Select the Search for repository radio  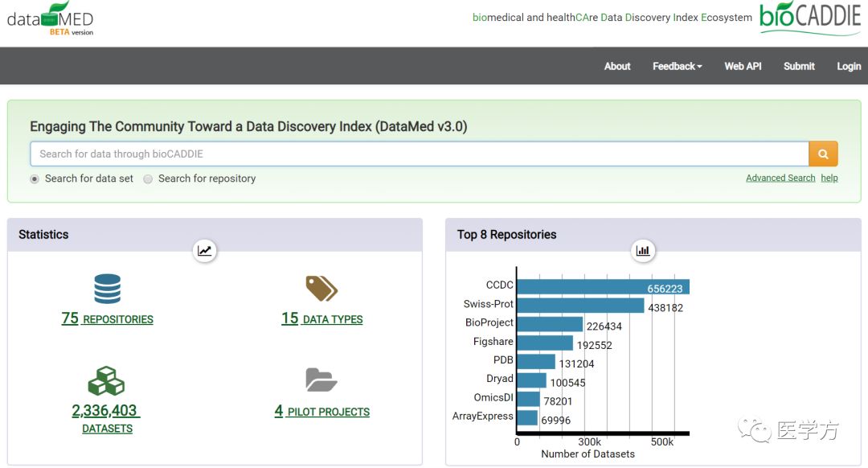(x=148, y=179)
